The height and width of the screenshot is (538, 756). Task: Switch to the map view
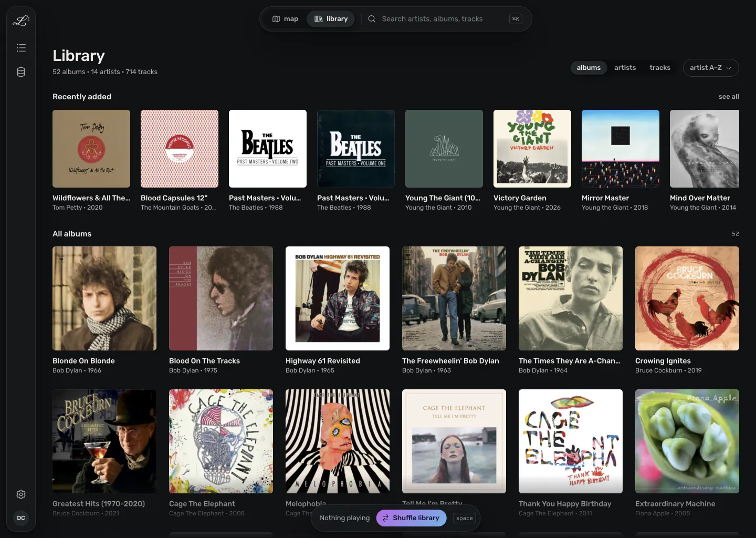(285, 19)
